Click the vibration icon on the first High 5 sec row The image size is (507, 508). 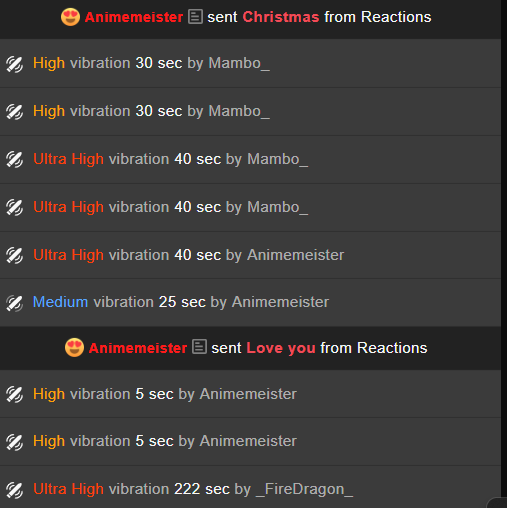[15, 395]
